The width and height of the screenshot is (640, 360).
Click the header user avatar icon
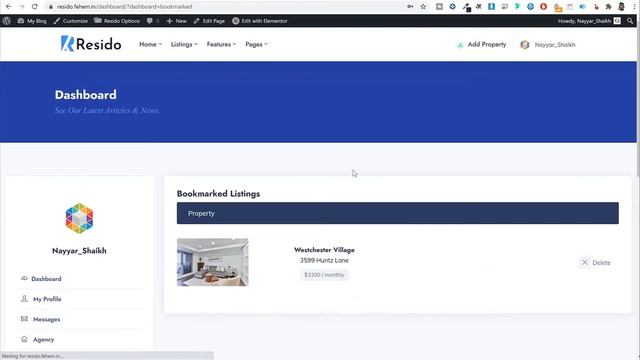point(525,44)
